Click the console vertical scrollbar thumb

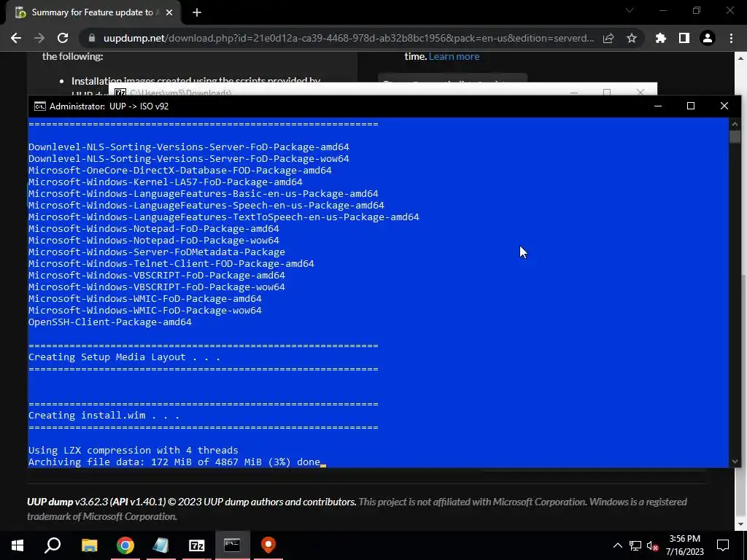pyautogui.click(x=735, y=136)
